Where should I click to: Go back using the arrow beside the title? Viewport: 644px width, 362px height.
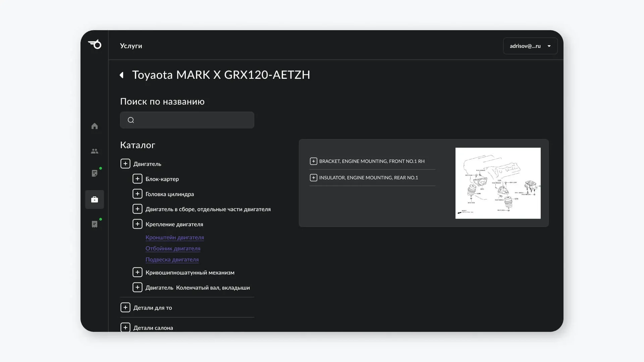coord(122,75)
